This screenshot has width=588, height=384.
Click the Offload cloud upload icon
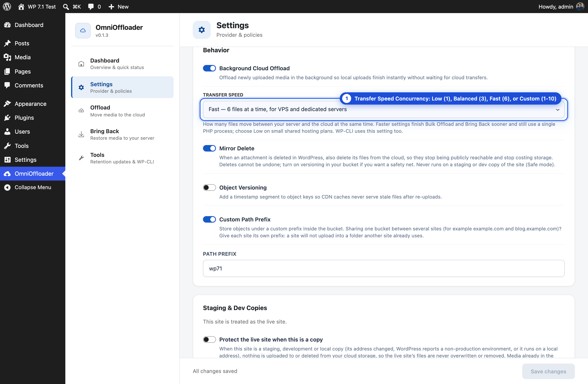(81, 111)
